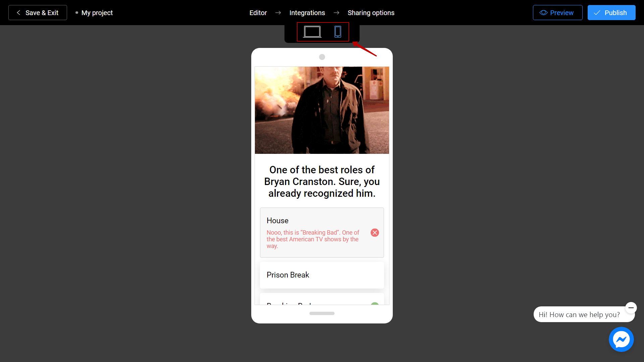Screen dimensions: 644x362
Task: Select the 'Prison Break' answer option
Action: tap(322, 275)
